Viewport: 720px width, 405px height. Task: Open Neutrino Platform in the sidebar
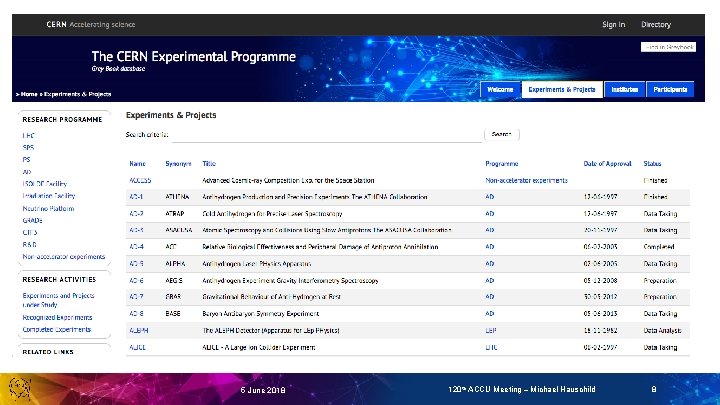pyautogui.click(x=48, y=208)
